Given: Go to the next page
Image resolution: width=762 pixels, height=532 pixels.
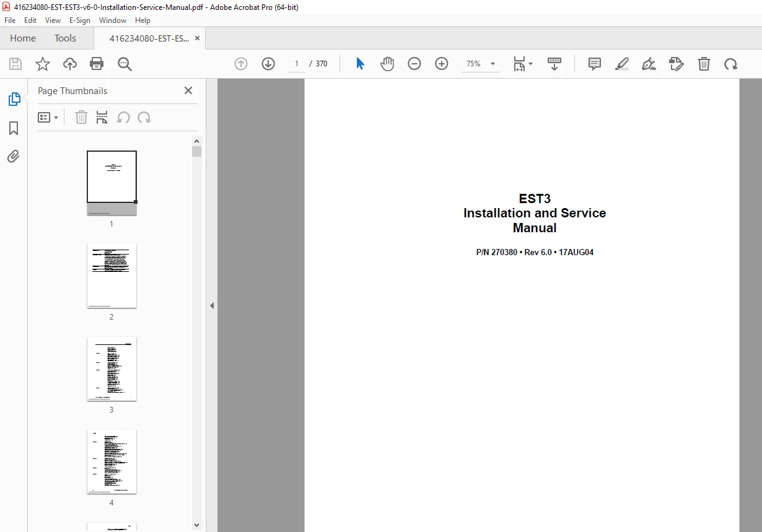Looking at the screenshot, I should [268, 64].
